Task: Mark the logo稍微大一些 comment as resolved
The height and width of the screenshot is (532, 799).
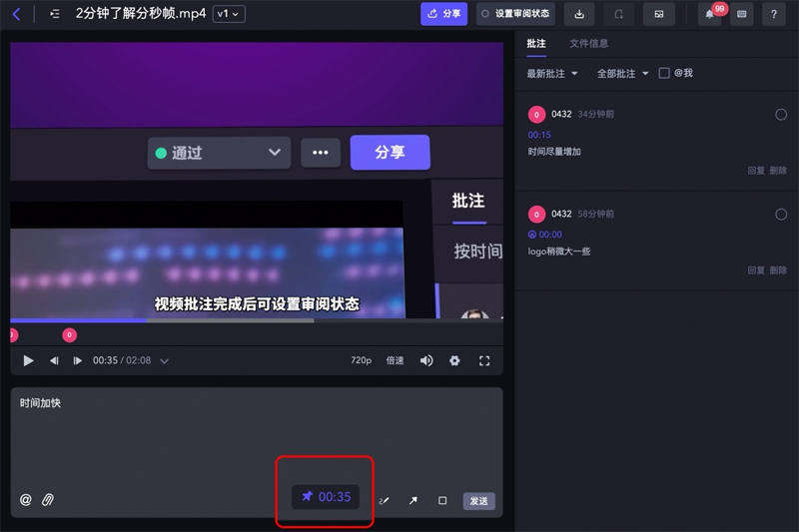Action: click(781, 215)
